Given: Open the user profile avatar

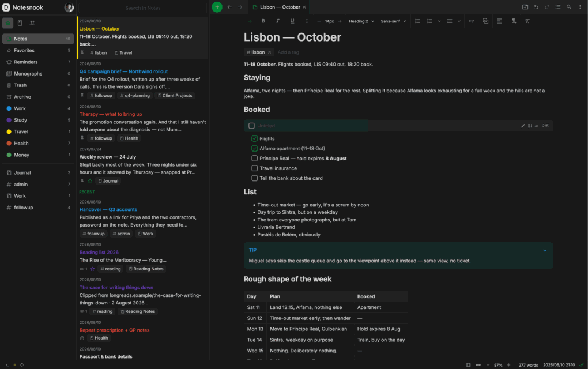Looking at the screenshot, I should (x=69, y=7).
